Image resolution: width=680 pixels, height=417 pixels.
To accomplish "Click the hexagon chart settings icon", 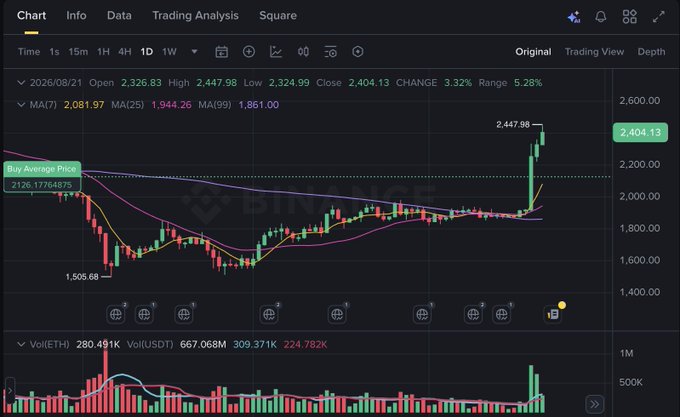I will click(x=358, y=52).
